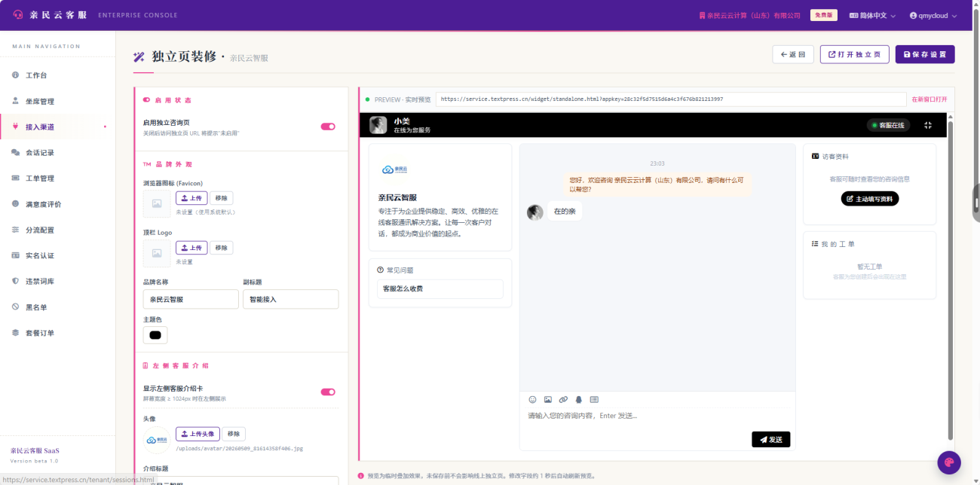The image size is (980, 485).
Task: Click the 分流配置 sliders icon
Action: (x=15, y=230)
